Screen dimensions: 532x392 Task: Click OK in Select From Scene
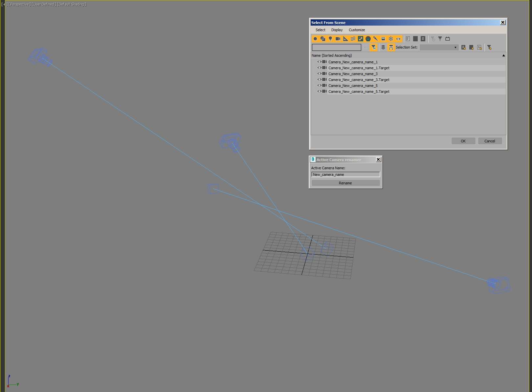point(463,141)
